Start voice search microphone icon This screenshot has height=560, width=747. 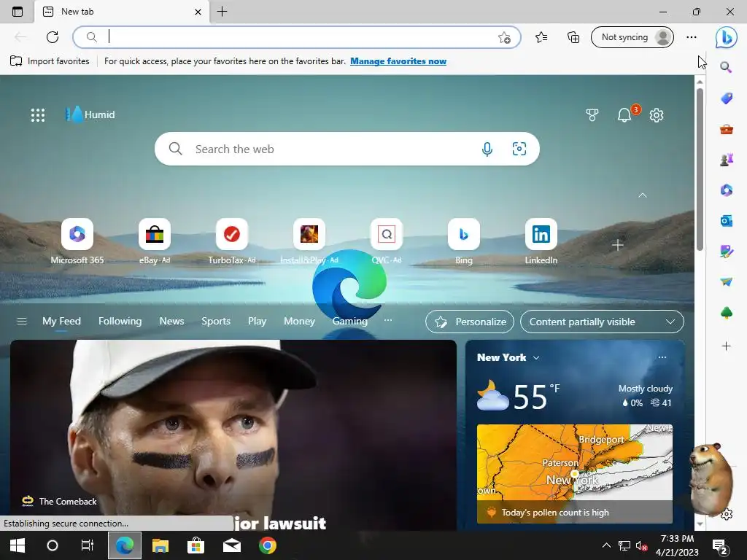(487, 149)
